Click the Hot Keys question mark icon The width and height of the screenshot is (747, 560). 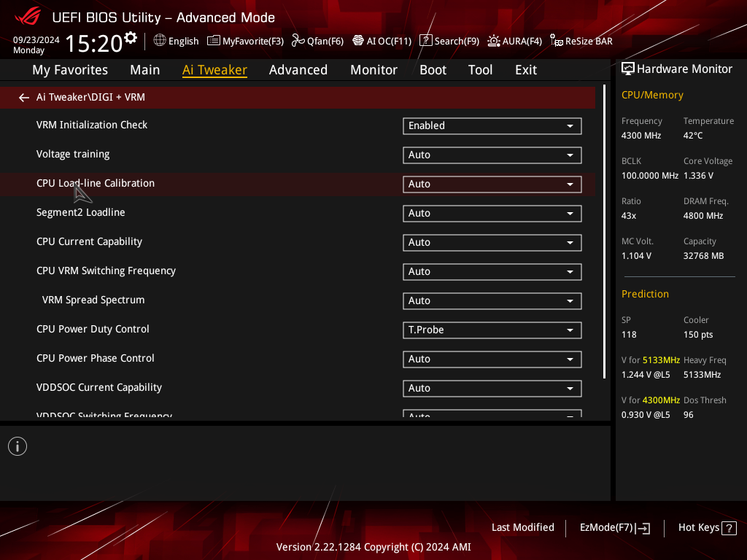click(x=729, y=528)
